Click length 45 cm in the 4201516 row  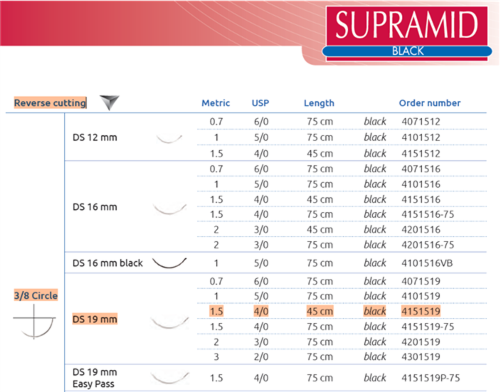tap(320, 229)
